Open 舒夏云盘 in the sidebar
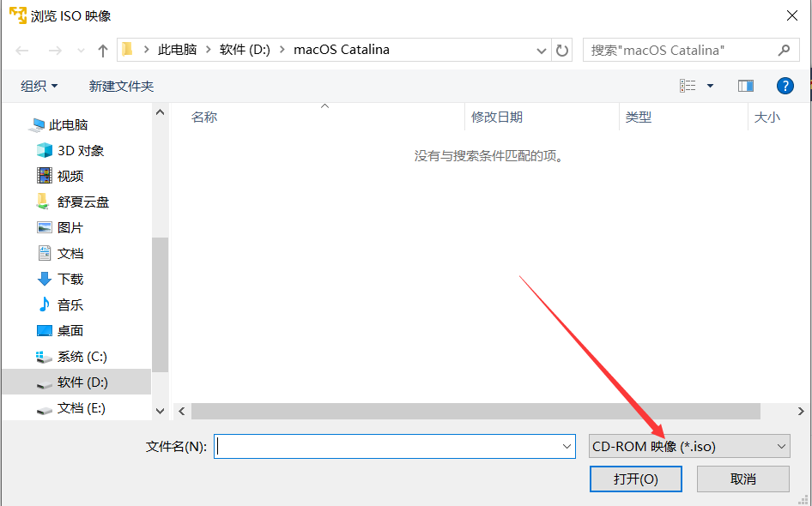Screen dimensions: 812x506 click(83, 202)
